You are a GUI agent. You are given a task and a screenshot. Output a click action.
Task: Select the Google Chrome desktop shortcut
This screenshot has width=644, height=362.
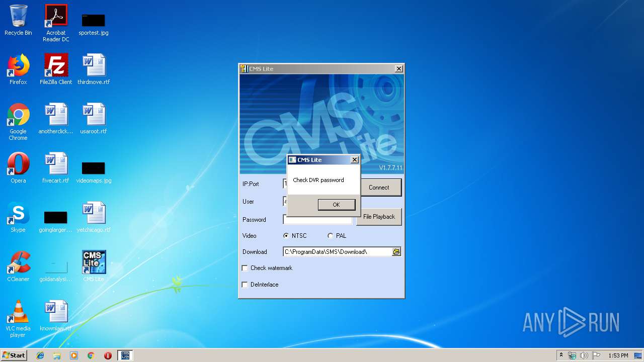[18, 122]
